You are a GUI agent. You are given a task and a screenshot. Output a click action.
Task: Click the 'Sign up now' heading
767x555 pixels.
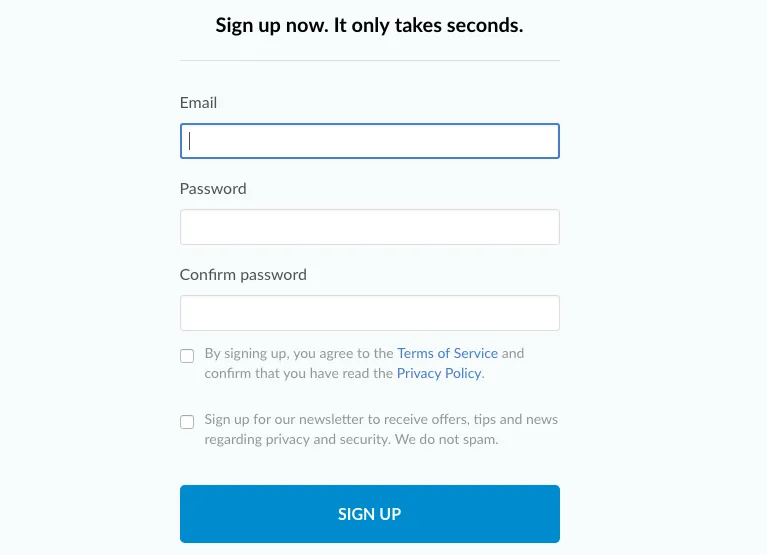click(369, 25)
